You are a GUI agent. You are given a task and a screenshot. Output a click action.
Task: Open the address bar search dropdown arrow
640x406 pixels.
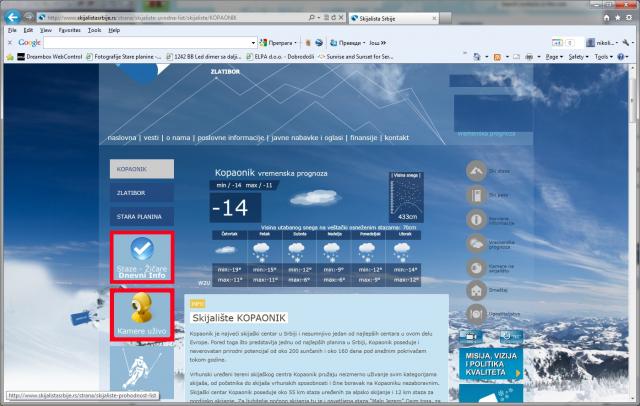[318, 18]
